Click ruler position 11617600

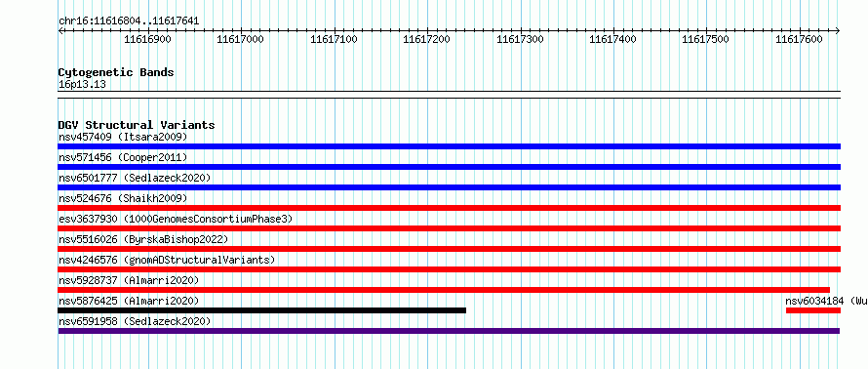pyautogui.click(x=800, y=39)
